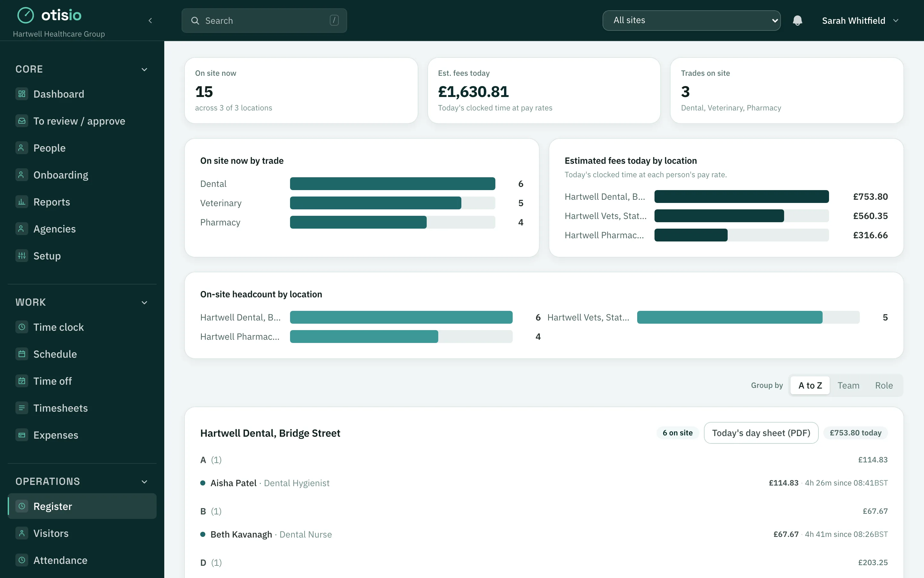Click the 6 on site badge
This screenshot has height=578, width=924.
coord(677,433)
